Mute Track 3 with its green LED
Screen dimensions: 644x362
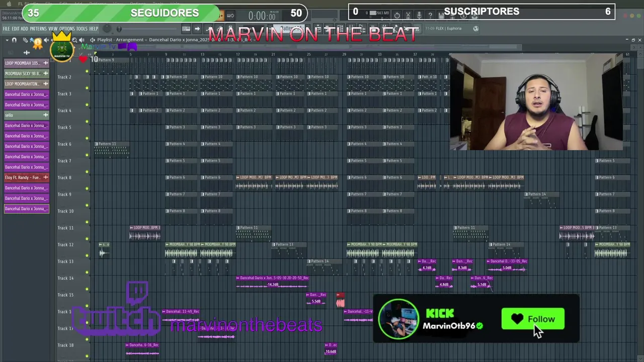87,105
